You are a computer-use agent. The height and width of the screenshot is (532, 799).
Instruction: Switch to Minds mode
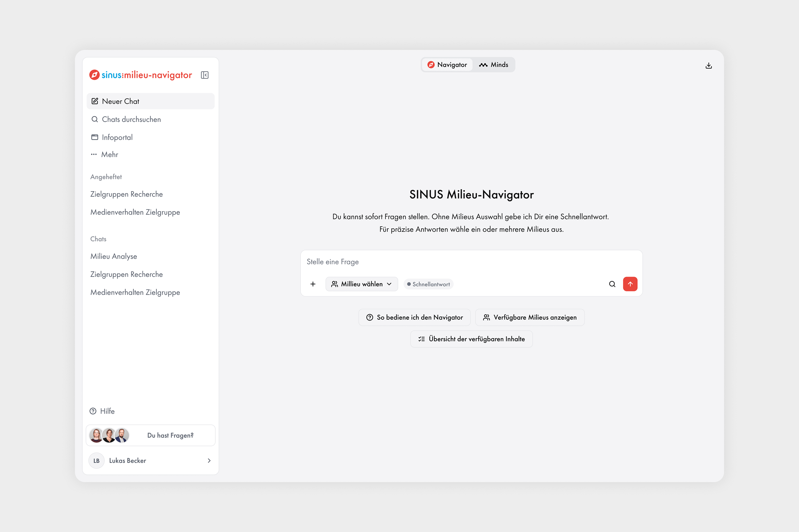point(494,65)
